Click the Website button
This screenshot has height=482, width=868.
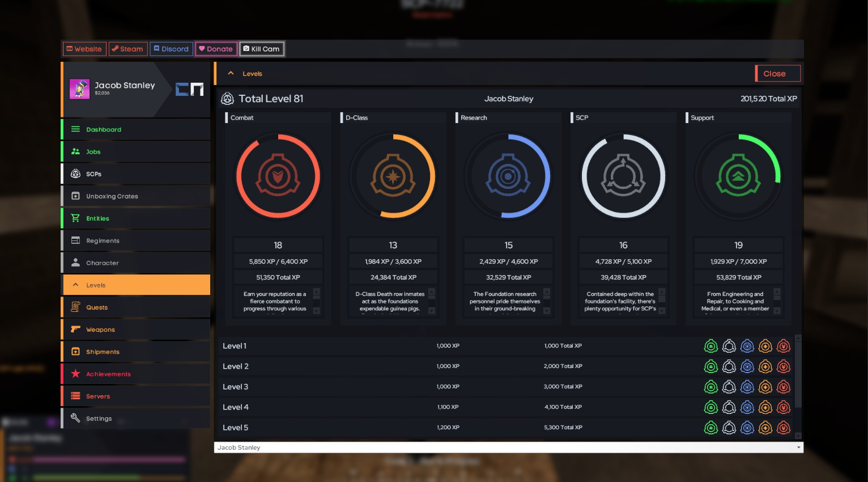click(x=84, y=49)
